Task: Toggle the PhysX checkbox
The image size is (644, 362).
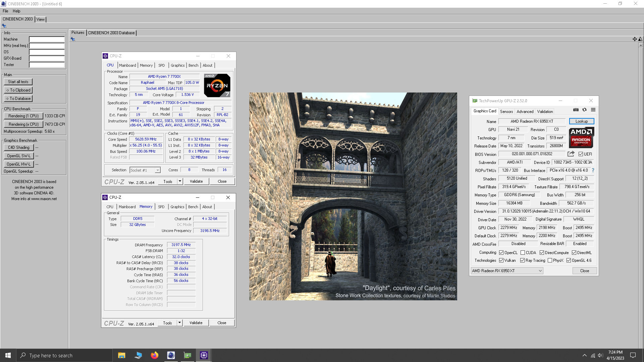Action: pyautogui.click(x=550, y=260)
